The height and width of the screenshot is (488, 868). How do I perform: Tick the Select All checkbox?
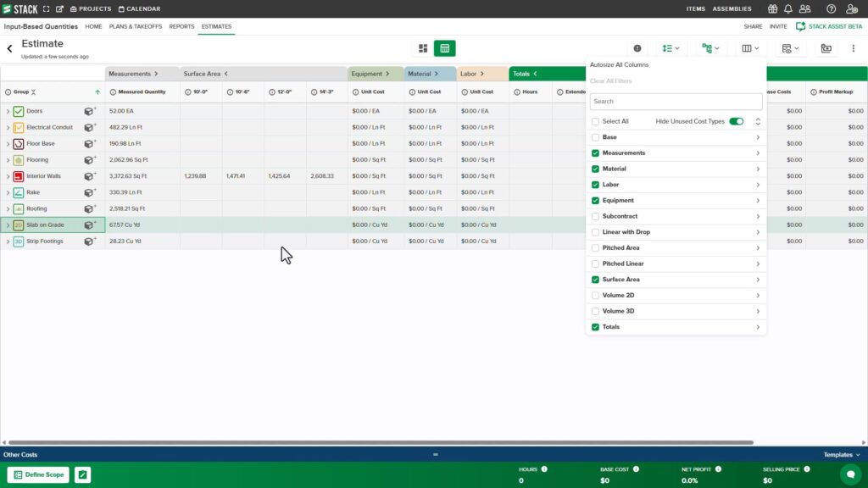595,121
